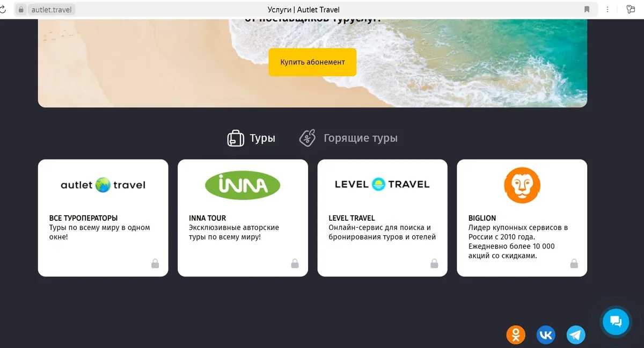Image resolution: width=644 pixels, height=348 pixels.
Task: Click the Купить абонемент button
Action: tap(312, 62)
